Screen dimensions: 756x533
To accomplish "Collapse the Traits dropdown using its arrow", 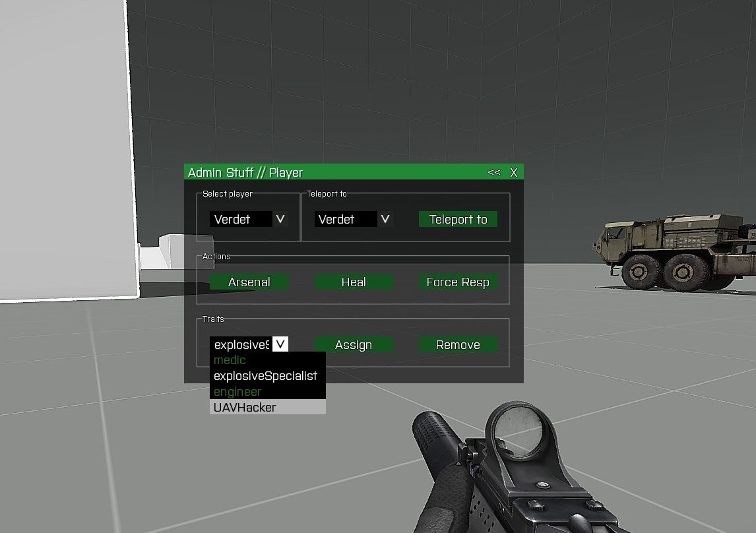I will click(x=280, y=344).
